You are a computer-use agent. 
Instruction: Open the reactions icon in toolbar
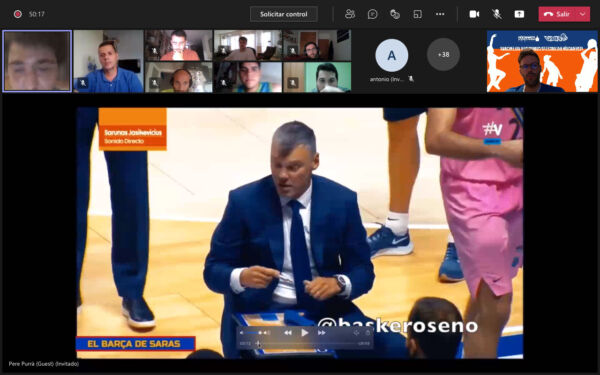point(395,14)
